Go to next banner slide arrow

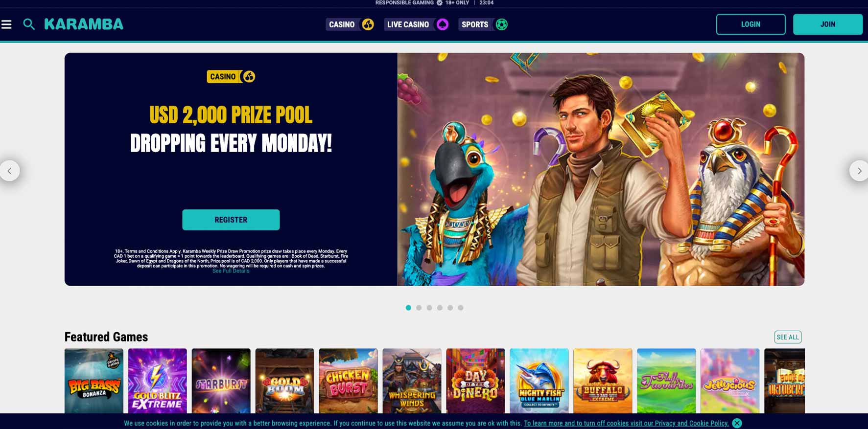coord(859,171)
